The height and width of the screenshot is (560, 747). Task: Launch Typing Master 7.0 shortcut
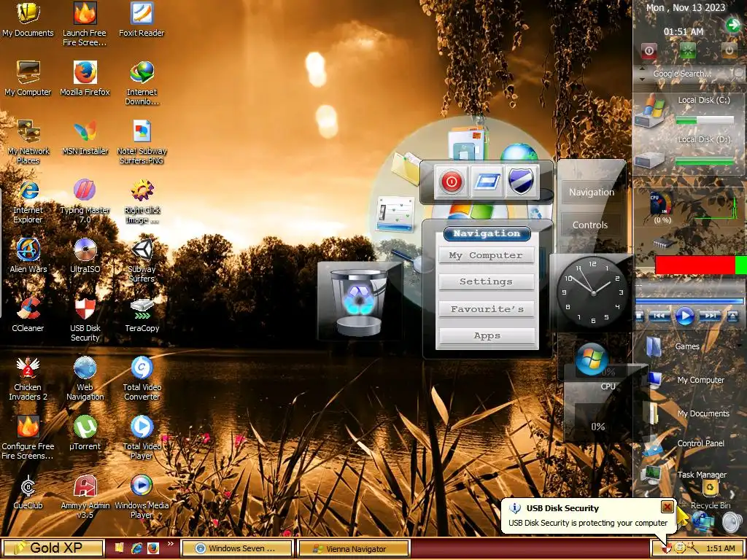tap(85, 202)
